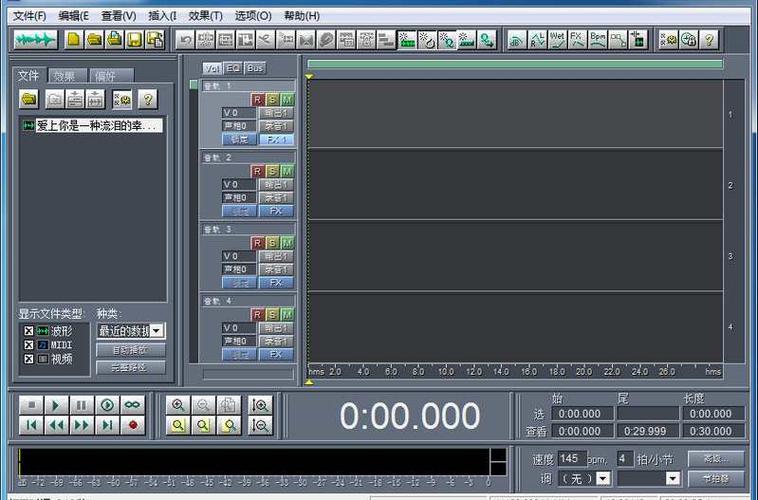Select the 文件 tab in the left panel
Viewport: 758px width, 500px height.
[29, 75]
